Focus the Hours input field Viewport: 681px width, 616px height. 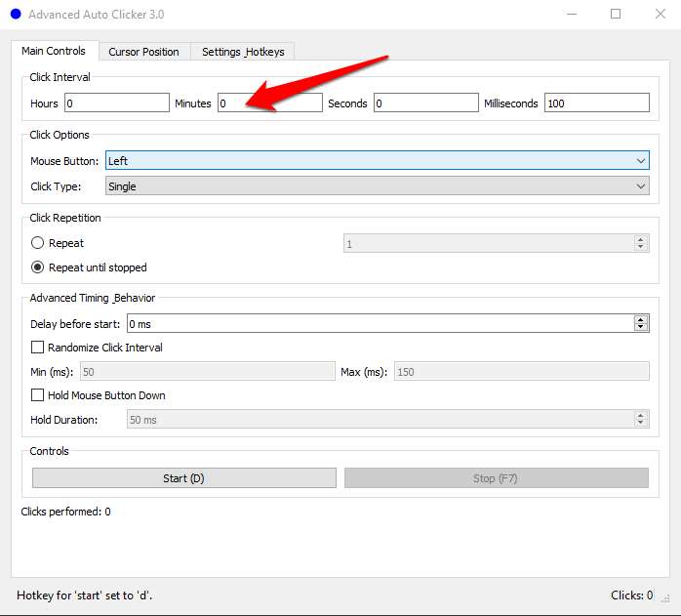117,103
